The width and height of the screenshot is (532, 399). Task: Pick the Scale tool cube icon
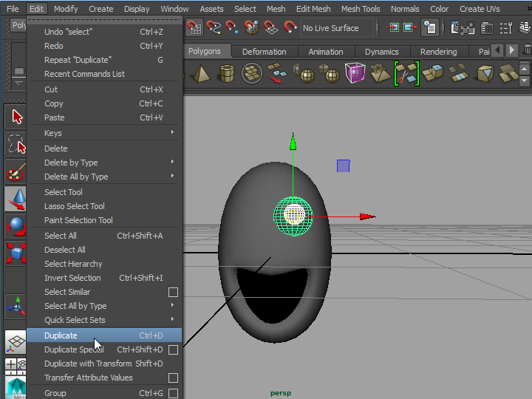tap(16, 253)
